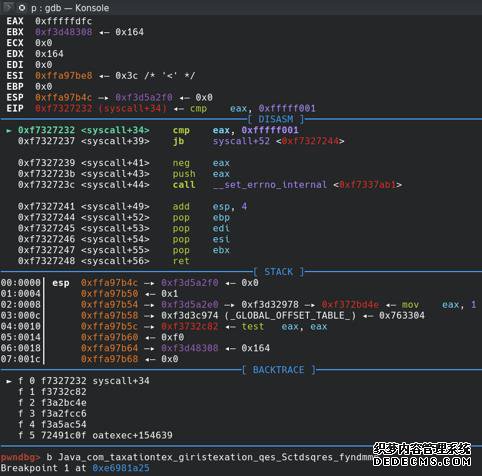Click backtrace frame 5 oatexec+154639
482x476 pixels.
point(95,435)
